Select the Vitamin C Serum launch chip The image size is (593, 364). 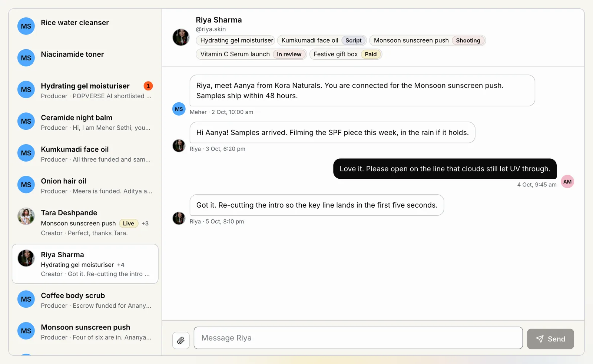(x=251, y=54)
